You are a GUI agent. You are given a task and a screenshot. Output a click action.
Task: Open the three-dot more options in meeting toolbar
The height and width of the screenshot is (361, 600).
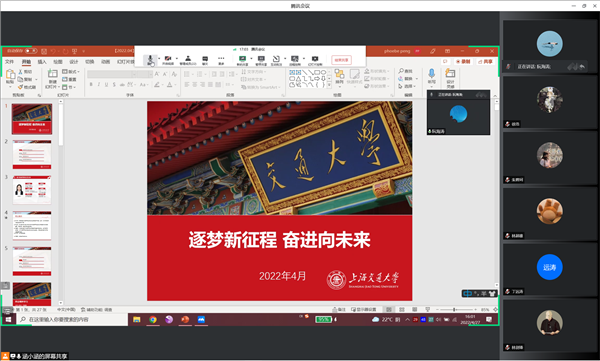click(221, 60)
